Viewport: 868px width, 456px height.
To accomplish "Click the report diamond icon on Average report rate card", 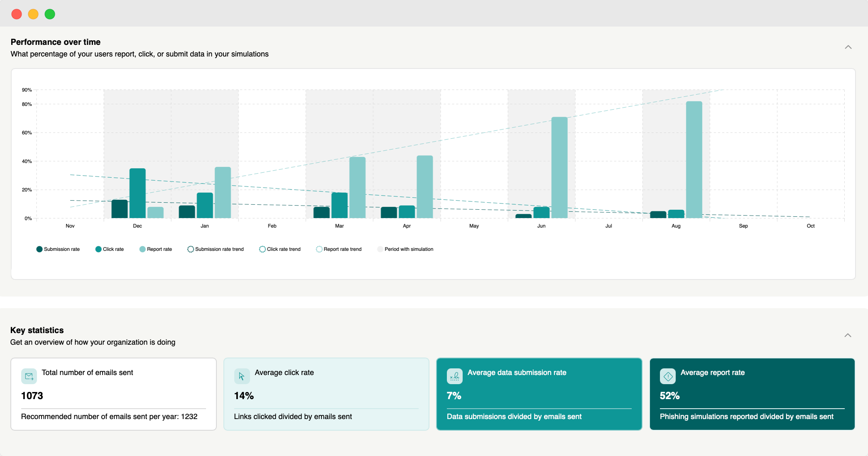I will coord(668,376).
